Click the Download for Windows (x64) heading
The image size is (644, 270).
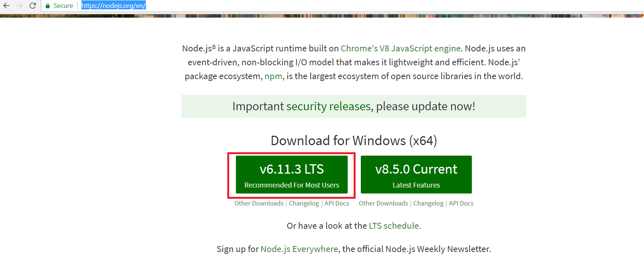tap(354, 141)
